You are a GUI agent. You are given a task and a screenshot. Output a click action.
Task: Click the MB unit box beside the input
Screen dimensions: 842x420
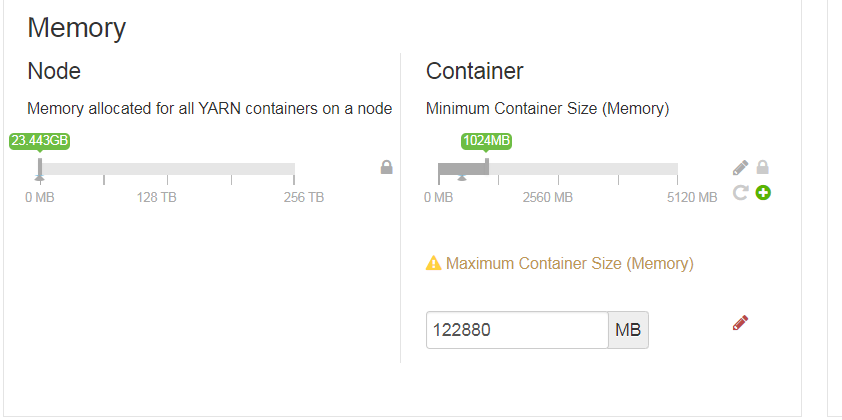(x=628, y=330)
